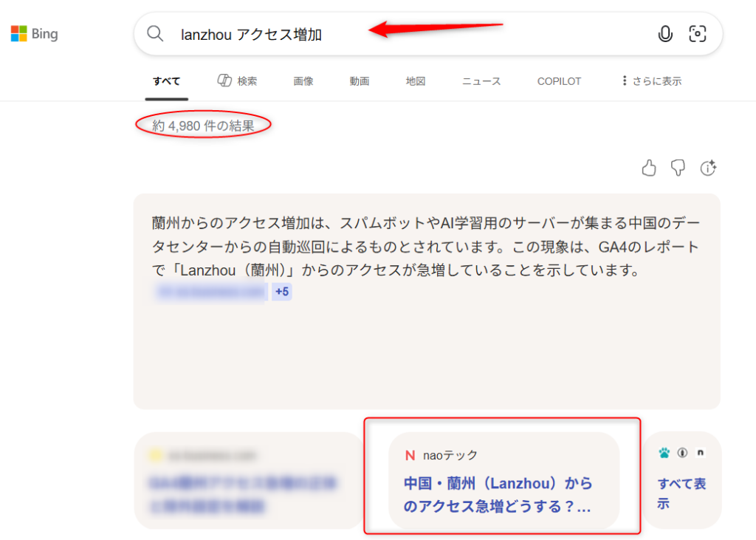
Task: Open 中国・蘭州（Lanzhou）からのアクセス急増 article link
Action: click(x=498, y=495)
